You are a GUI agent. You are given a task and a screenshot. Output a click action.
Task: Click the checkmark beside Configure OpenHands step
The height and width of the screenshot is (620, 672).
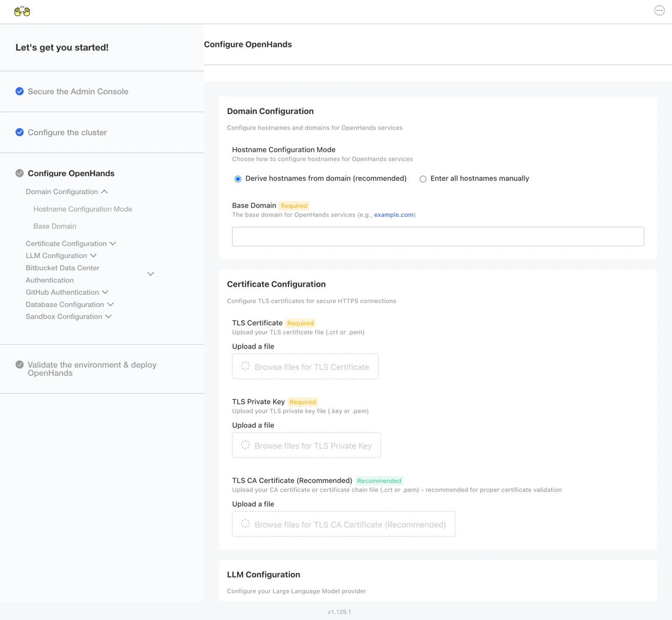pyautogui.click(x=19, y=173)
